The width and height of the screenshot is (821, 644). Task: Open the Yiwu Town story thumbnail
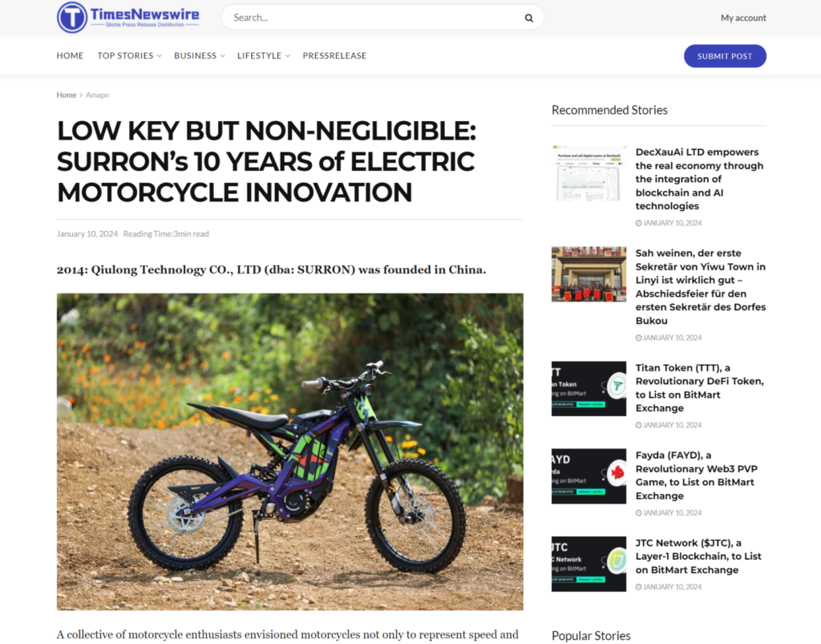pyautogui.click(x=588, y=273)
